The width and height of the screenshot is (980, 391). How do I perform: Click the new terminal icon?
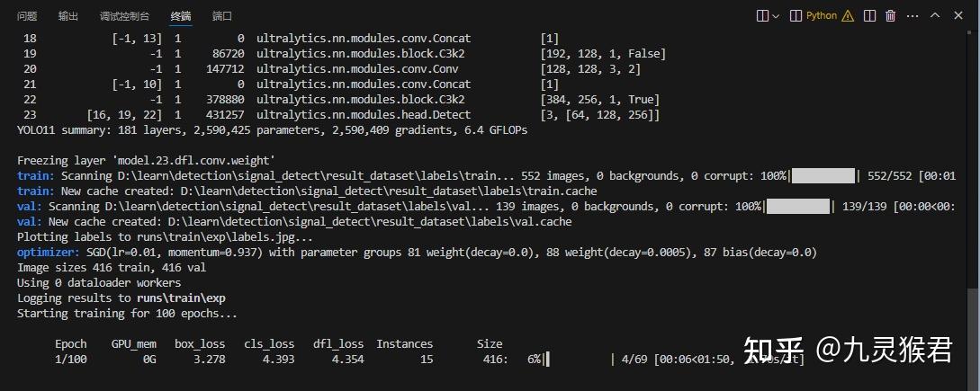(x=763, y=15)
